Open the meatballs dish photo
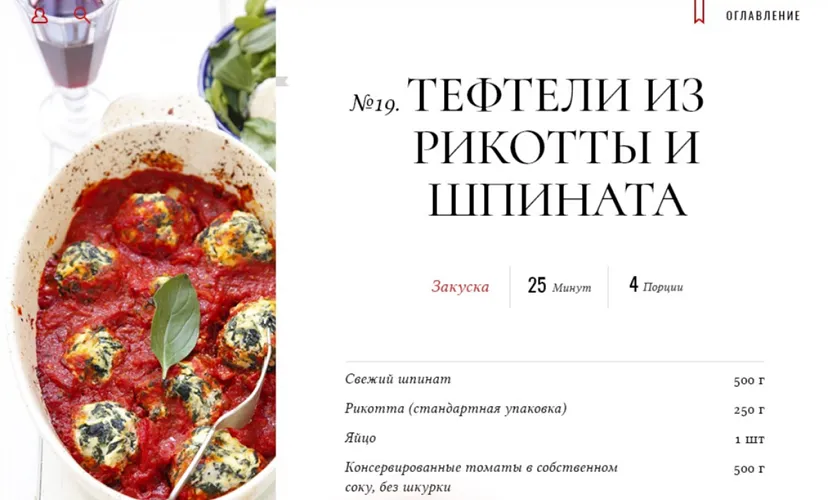This screenshot has width=828, height=500. [x=138, y=250]
